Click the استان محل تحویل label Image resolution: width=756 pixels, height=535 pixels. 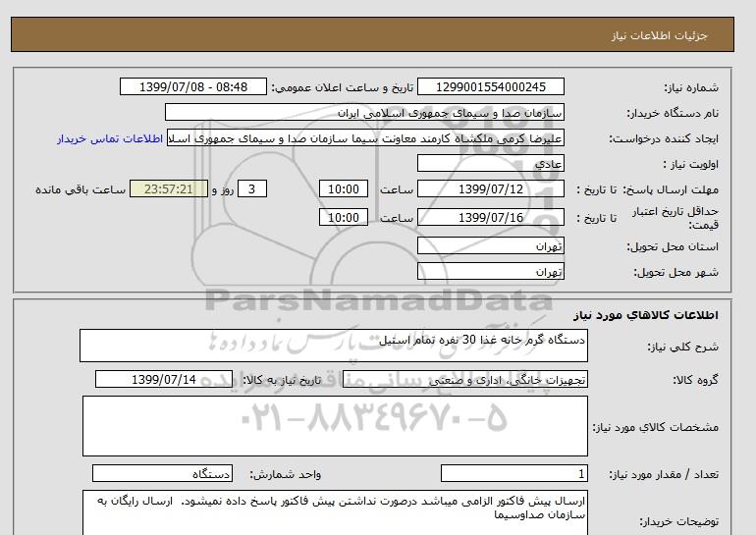click(673, 246)
